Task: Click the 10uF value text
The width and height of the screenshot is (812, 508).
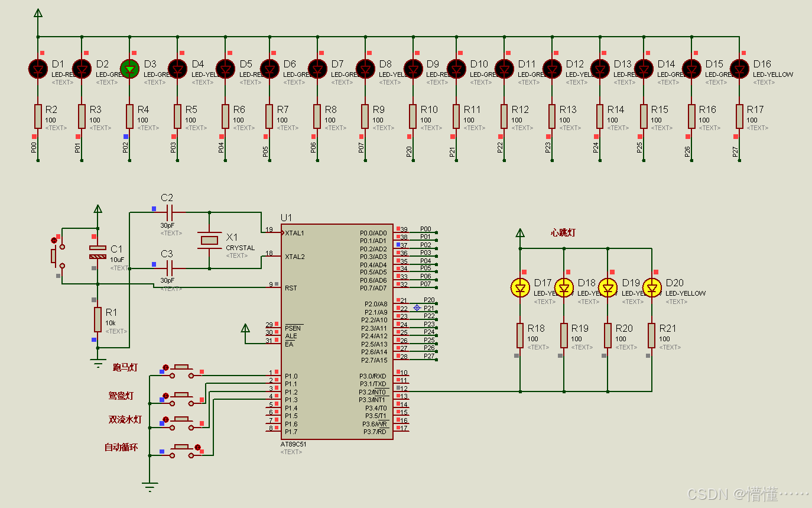Action: pos(117,260)
